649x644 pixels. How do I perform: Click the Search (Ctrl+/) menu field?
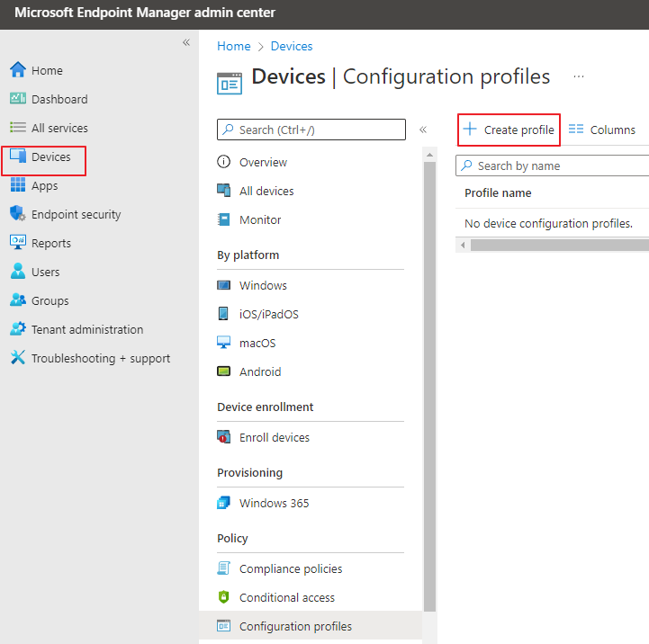311,130
